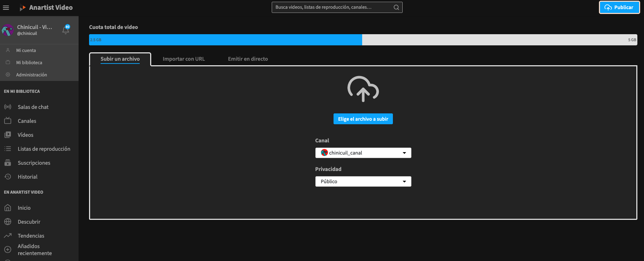The height and width of the screenshot is (261, 644).
Task: Click the Descubrir globe icon
Action: 8,222
